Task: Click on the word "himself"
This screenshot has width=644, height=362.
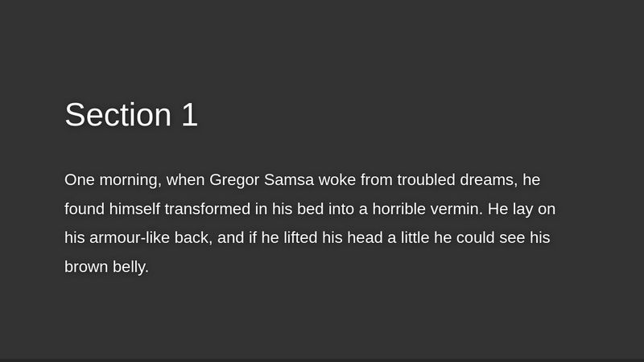Action: click(x=134, y=209)
